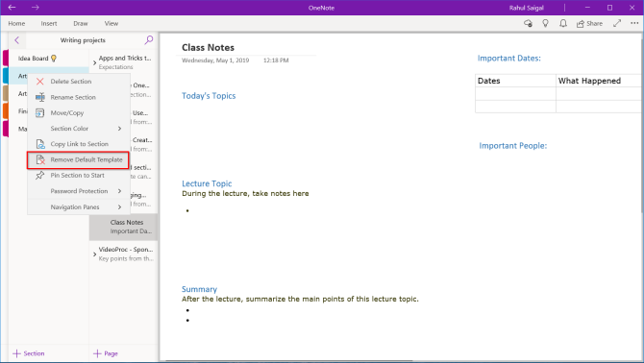Click the notebook back chevron
This screenshot has height=363, width=644.
tap(17, 40)
